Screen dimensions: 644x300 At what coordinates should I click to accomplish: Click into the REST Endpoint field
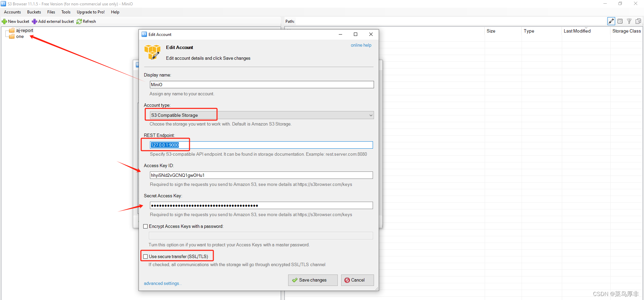click(261, 145)
